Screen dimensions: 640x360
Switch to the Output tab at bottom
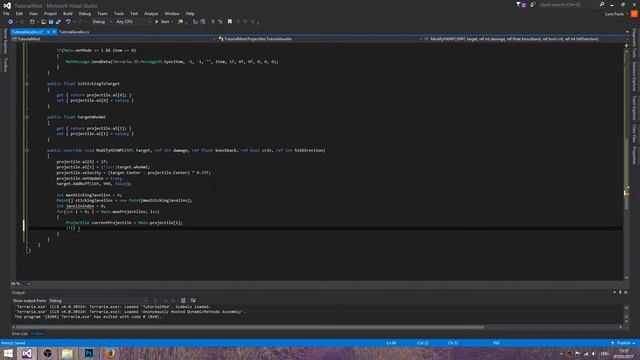pos(37,333)
